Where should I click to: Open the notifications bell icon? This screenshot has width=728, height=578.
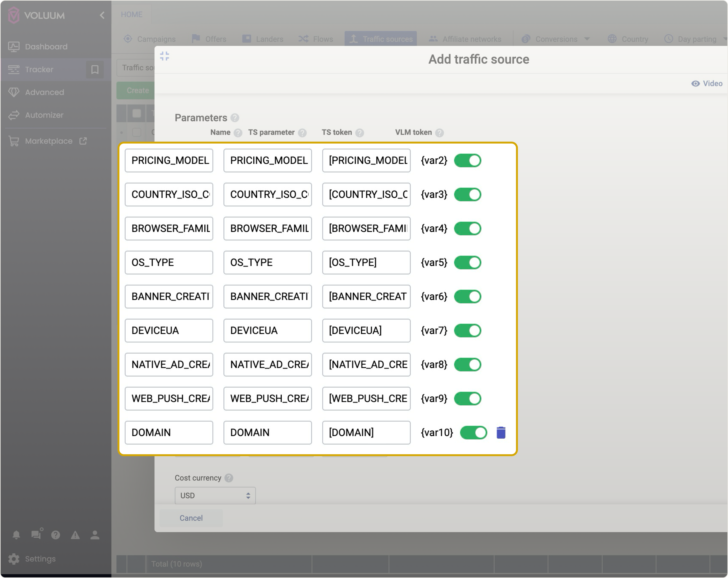pos(16,535)
